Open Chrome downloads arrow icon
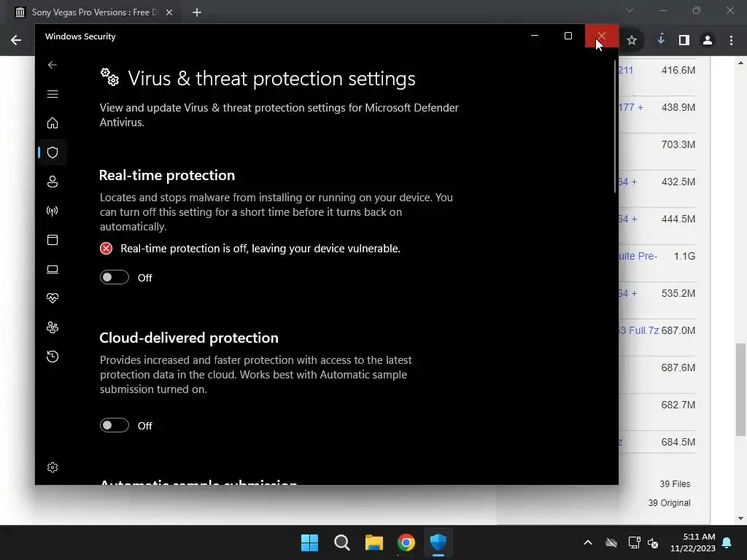 click(x=661, y=39)
